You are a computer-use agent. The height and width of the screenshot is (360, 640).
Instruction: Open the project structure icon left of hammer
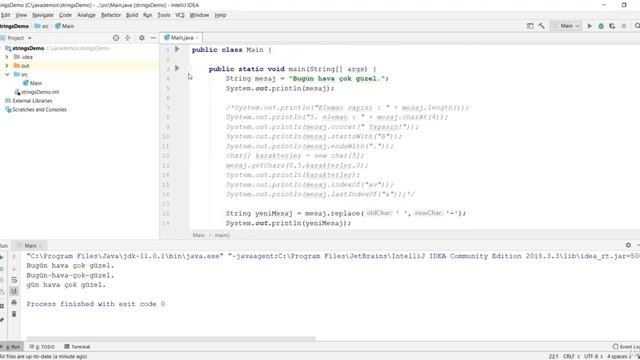(530, 26)
